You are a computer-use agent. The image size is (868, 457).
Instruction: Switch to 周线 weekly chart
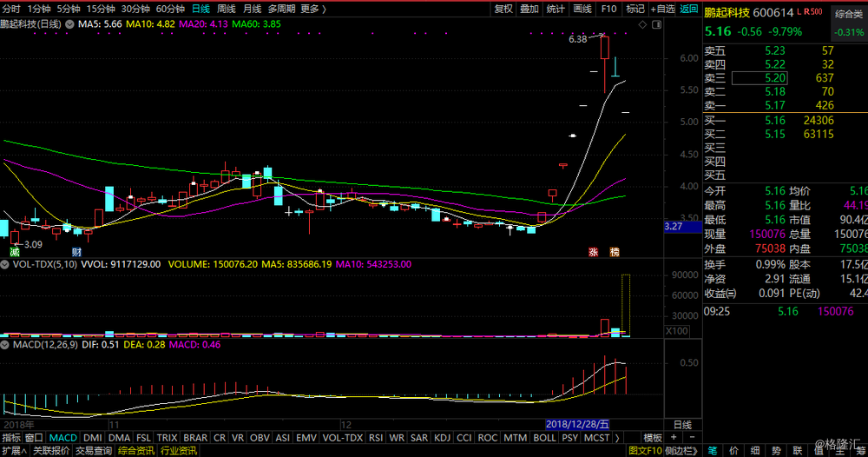click(x=226, y=9)
